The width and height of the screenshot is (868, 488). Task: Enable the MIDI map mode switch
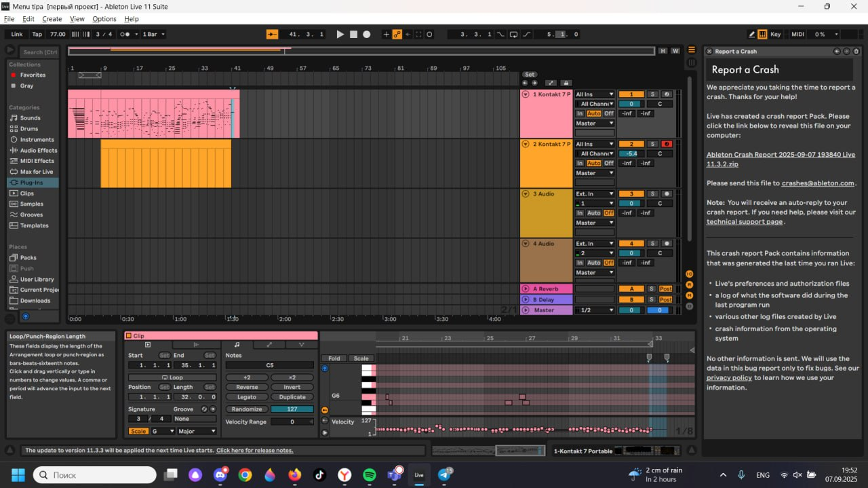(797, 34)
